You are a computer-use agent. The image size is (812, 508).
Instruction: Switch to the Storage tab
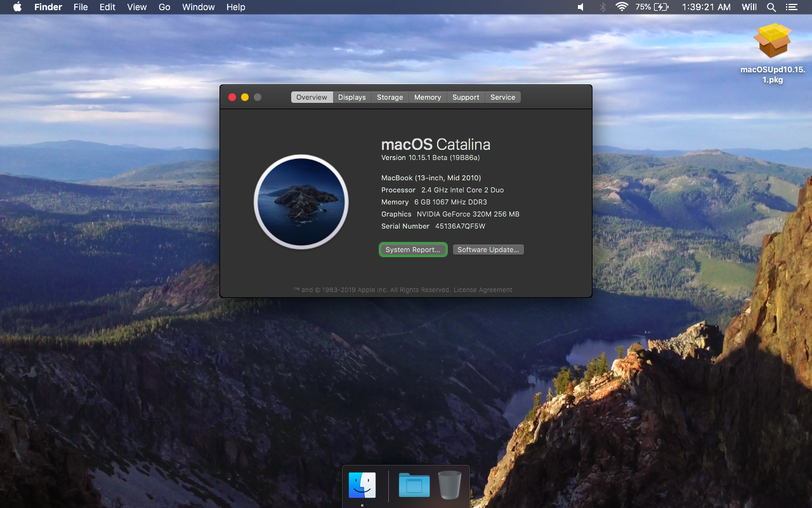390,97
